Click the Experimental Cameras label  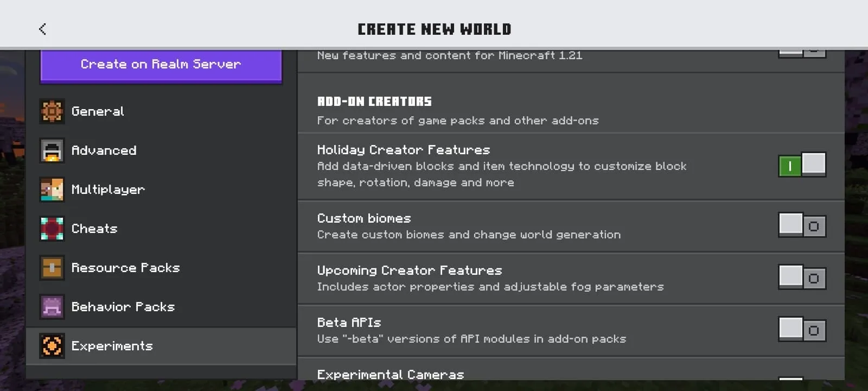coord(391,375)
